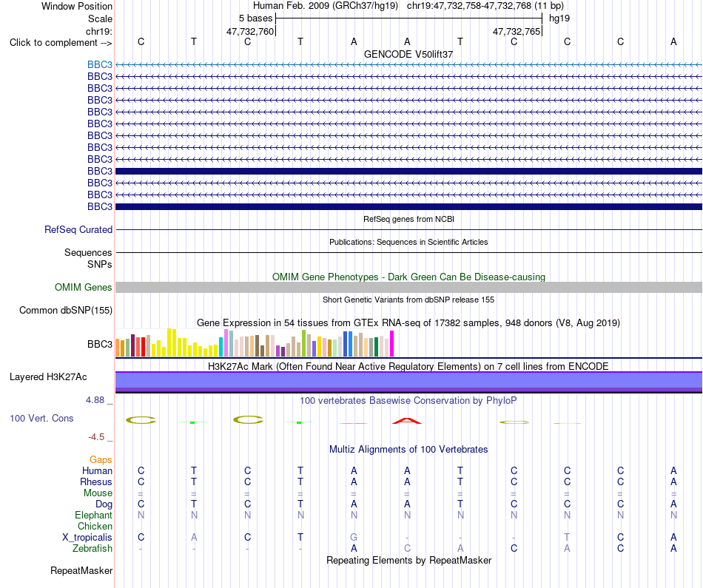Select the 'Rhesus' species row label
Viewport: 703px width, 588px height.
coord(96,481)
